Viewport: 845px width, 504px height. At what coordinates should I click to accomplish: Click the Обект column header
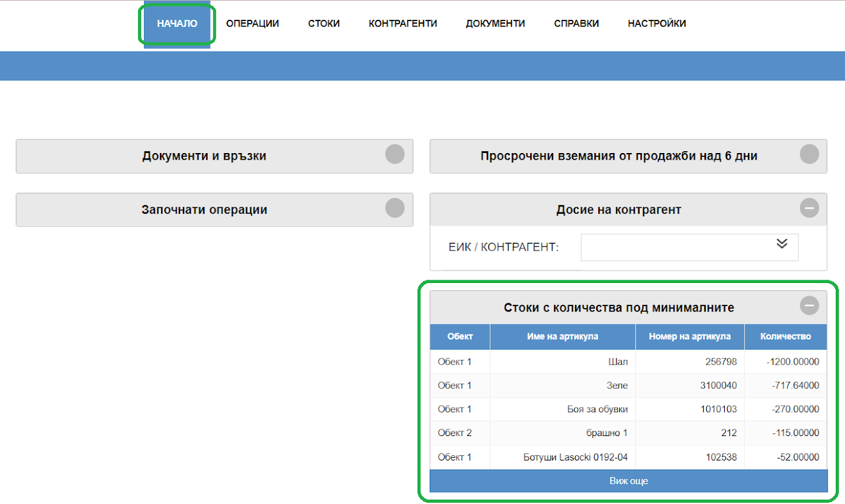[460, 336]
